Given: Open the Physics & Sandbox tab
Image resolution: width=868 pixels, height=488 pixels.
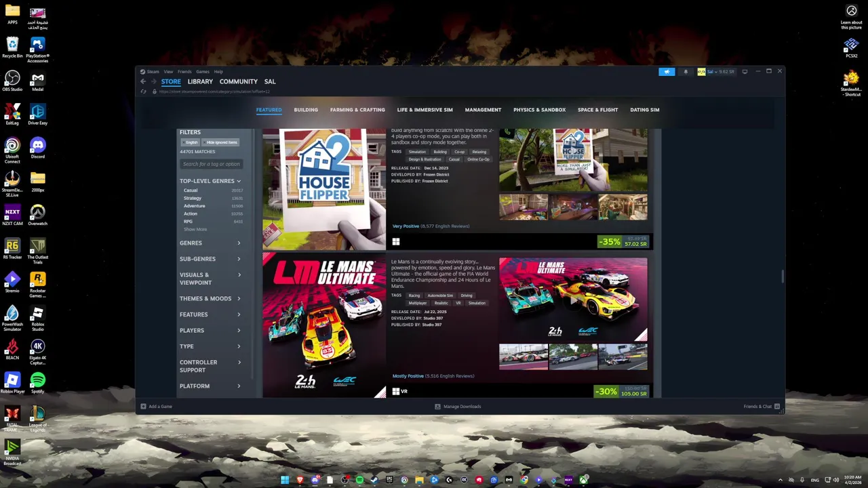Looking at the screenshot, I should pos(539,110).
